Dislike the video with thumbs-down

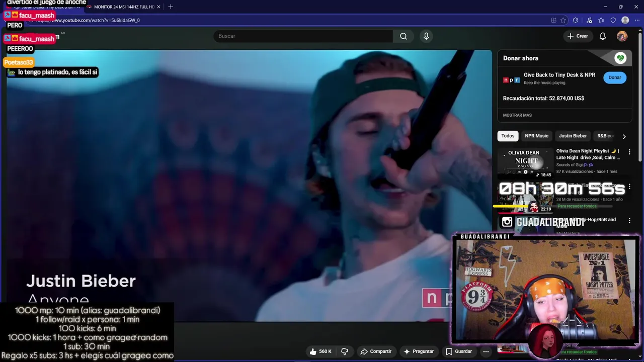(345, 351)
